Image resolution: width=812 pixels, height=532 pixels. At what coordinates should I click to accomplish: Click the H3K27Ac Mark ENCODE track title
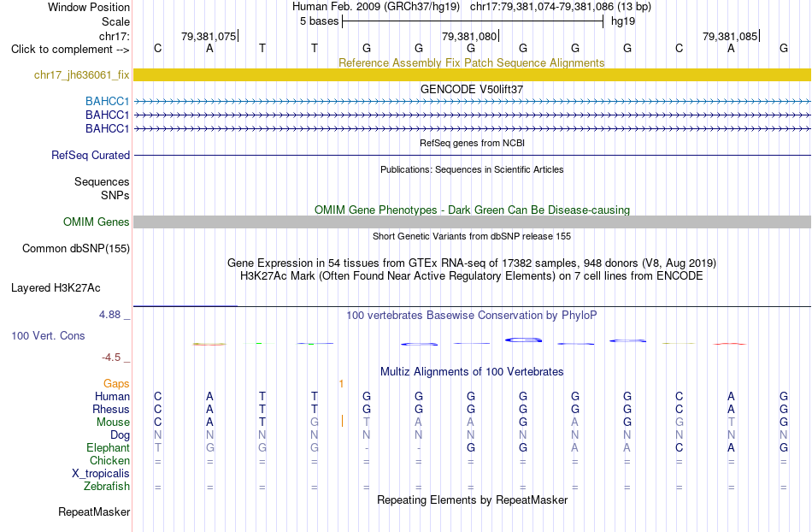(472, 275)
